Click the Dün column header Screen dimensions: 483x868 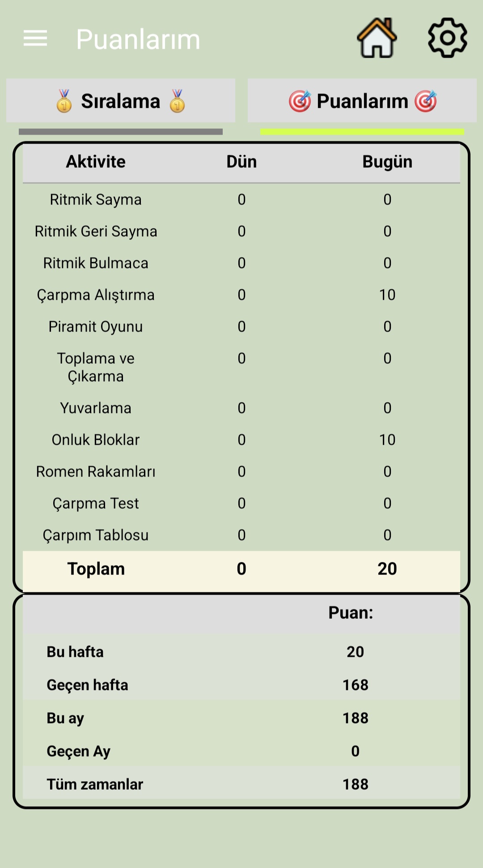(241, 162)
